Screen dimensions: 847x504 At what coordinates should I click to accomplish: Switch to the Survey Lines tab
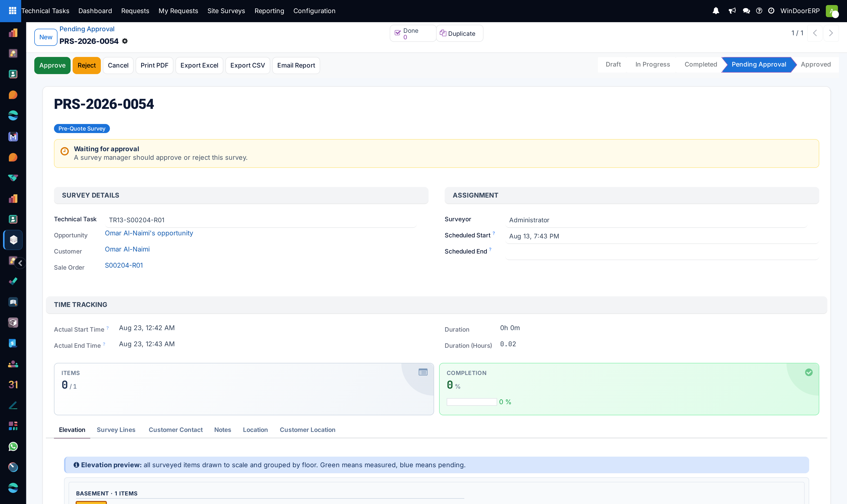(116, 430)
